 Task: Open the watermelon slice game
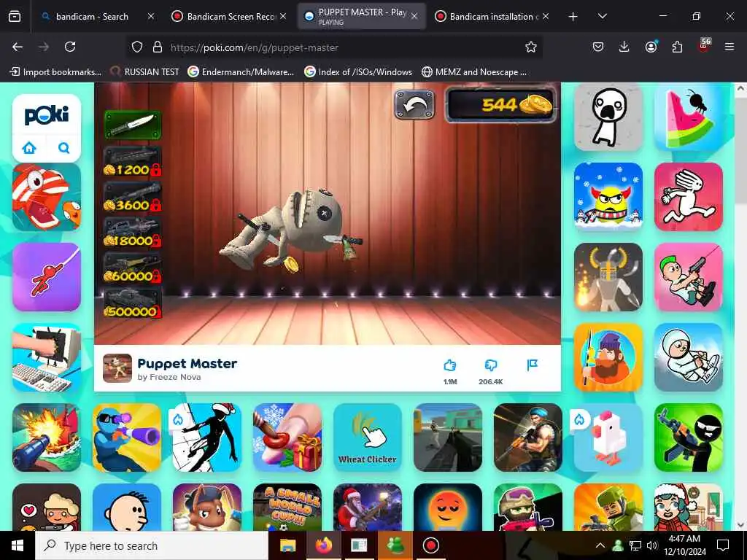689,117
